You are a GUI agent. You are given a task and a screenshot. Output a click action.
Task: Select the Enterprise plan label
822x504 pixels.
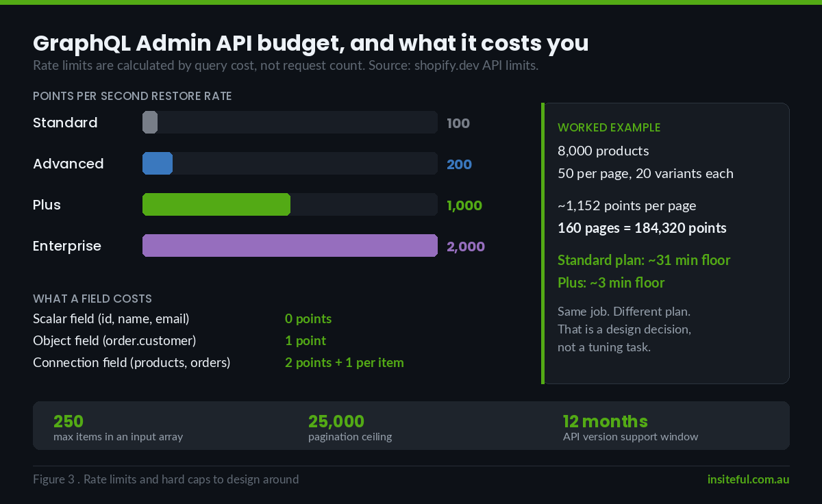(x=67, y=246)
